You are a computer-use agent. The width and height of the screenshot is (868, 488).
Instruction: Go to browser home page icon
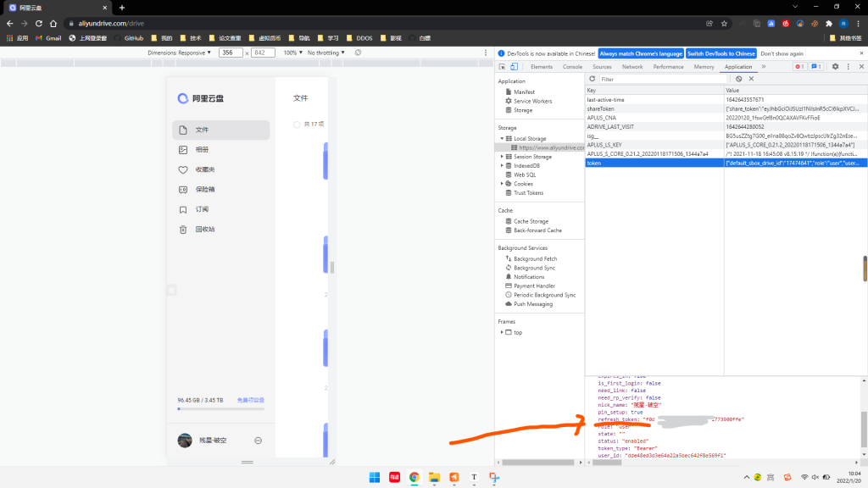tap(53, 23)
